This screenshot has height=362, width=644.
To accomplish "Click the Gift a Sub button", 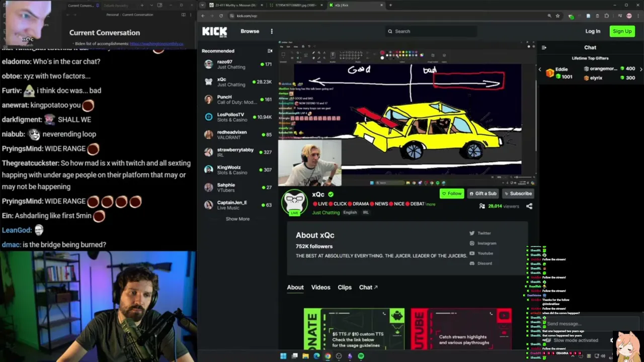I will tap(483, 194).
